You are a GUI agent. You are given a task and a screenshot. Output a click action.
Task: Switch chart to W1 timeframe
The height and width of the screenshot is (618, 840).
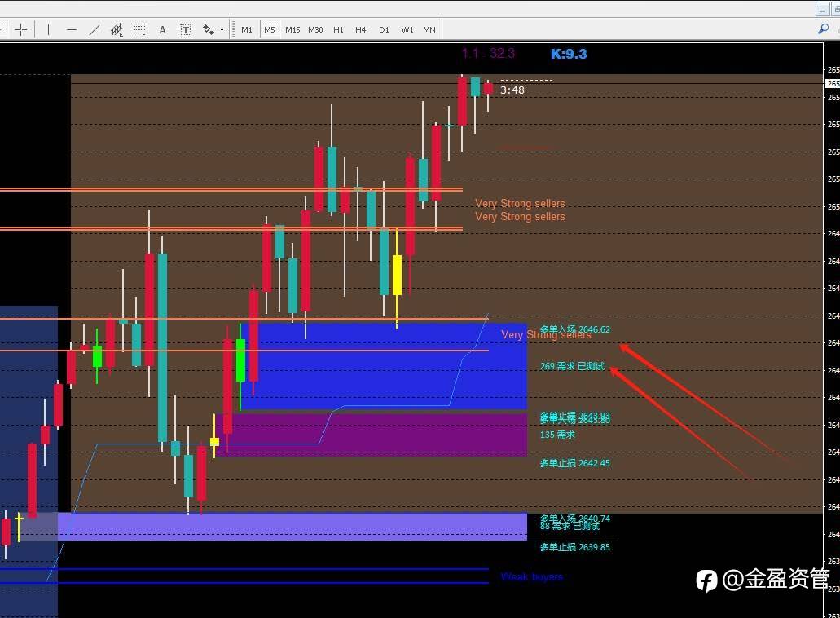(407, 29)
